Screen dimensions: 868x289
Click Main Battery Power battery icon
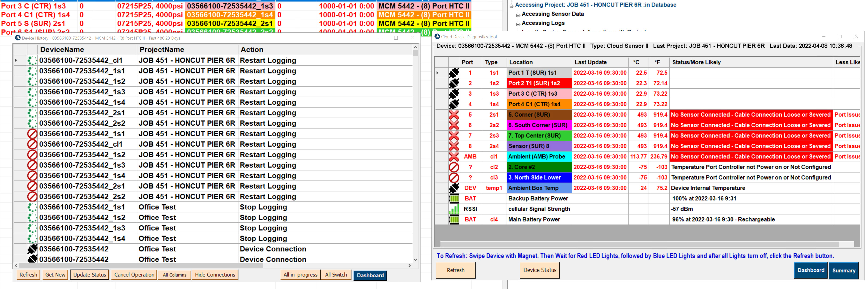tap(454, 219)
